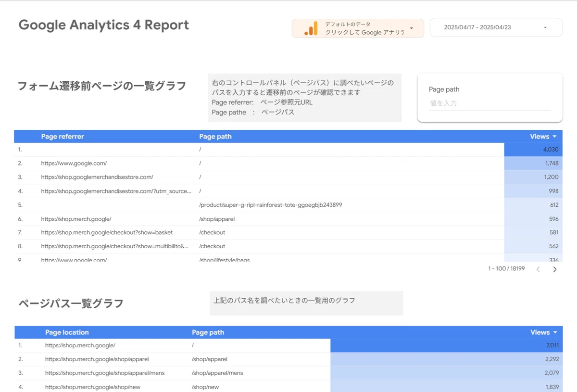Click /shop/apparel path in the first table

click(217, 219)
